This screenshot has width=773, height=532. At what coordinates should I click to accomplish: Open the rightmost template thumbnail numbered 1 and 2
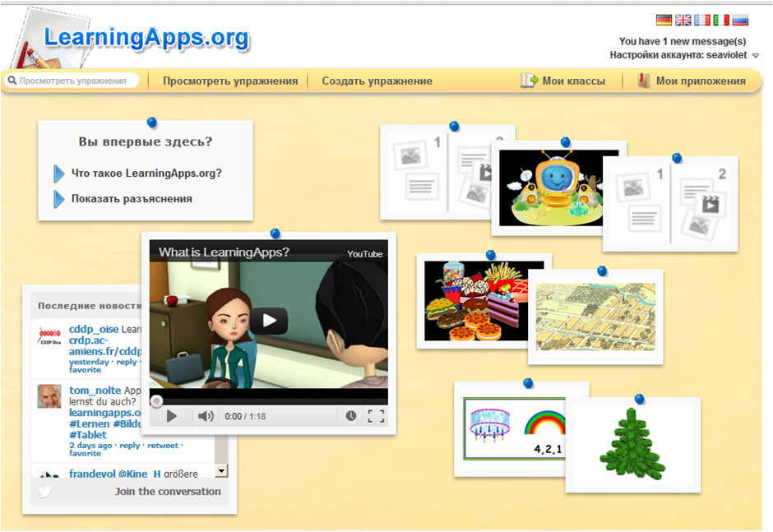(670, 204)
